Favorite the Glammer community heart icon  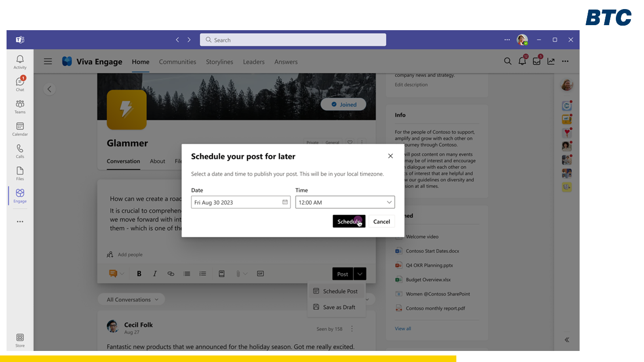pyautogui.click(x=350, y=142)
